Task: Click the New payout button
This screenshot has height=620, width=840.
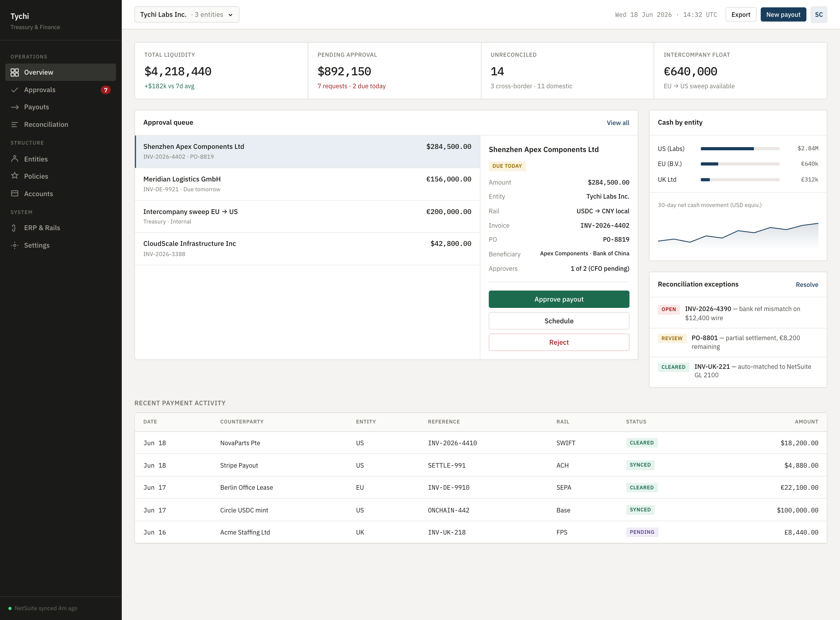Action: tap(783, 15)
